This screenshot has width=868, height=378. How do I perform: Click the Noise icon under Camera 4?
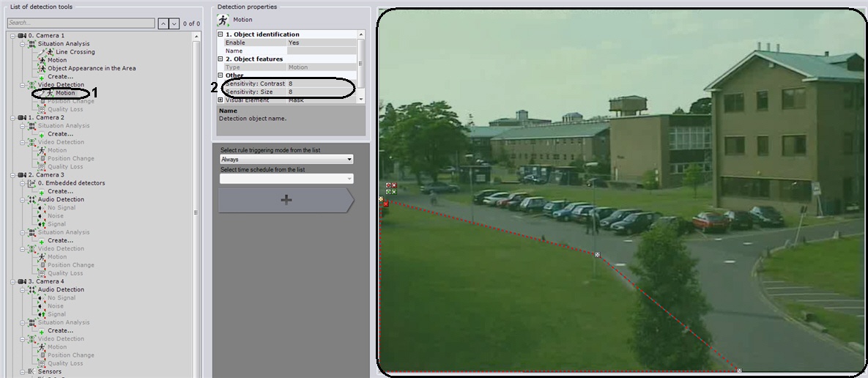(x=42, y=306)
